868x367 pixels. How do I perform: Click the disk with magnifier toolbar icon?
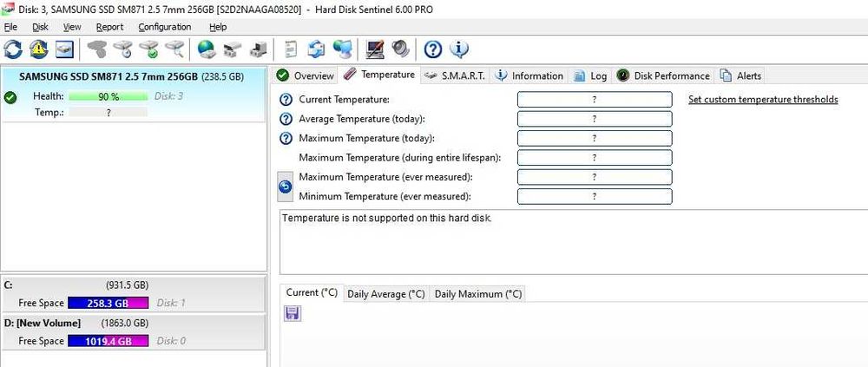(x=175, y=49)
